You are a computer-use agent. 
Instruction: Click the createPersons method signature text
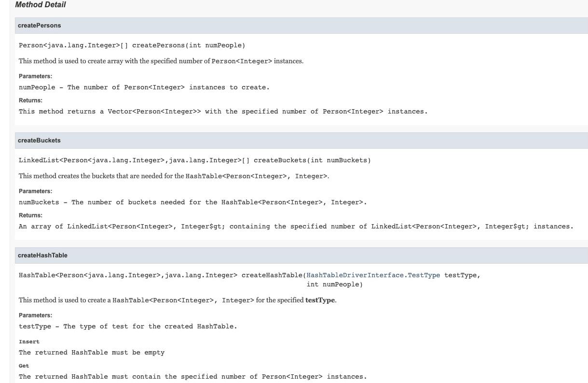click(x=132, y=45)
